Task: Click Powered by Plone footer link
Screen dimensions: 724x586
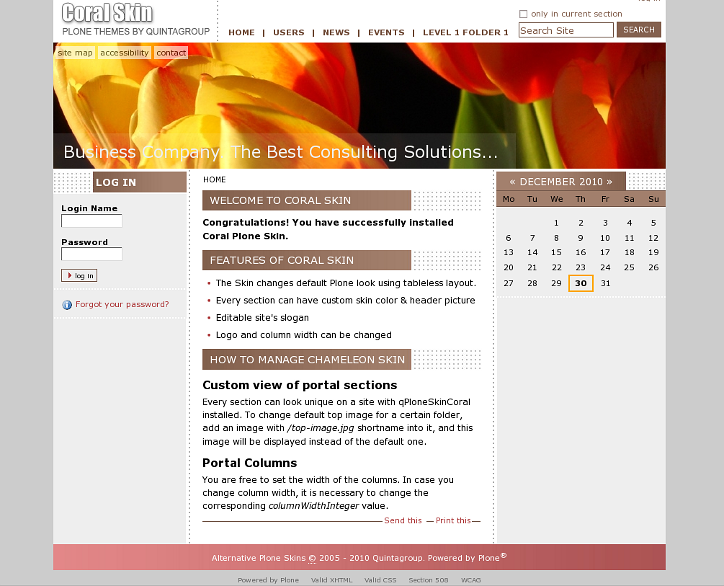Action: click(x=268, y=580)
